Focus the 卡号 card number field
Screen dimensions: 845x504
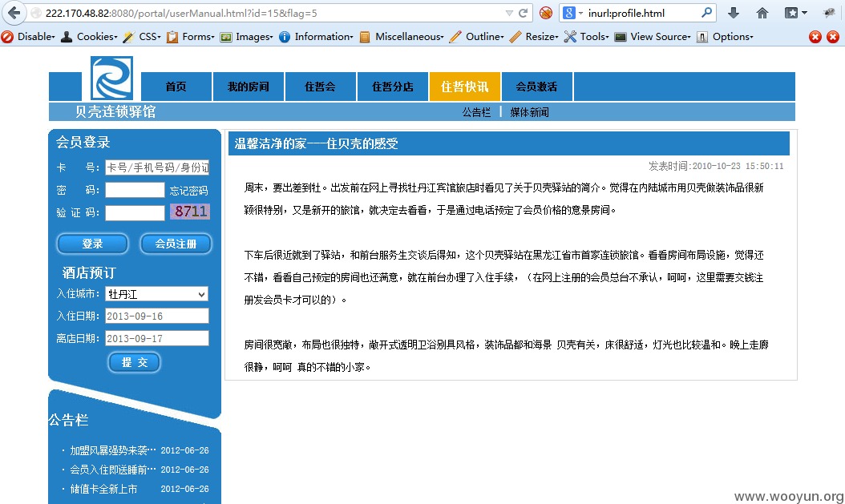[x=157, y=167]
